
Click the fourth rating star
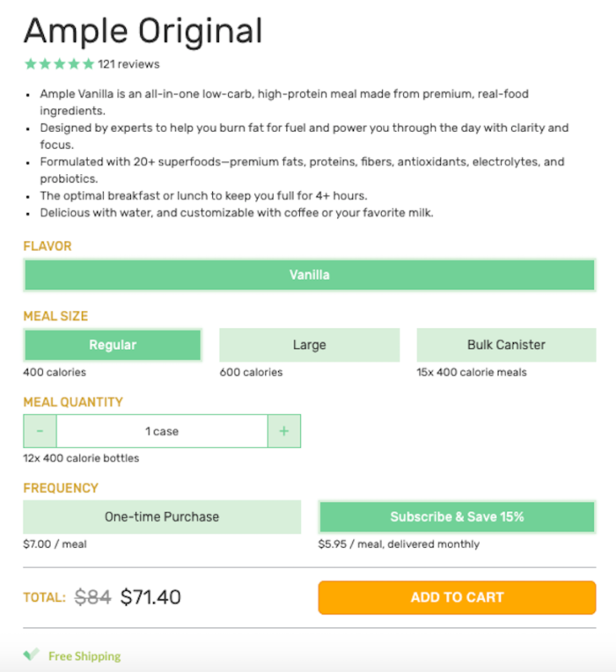[x=74, y=64]
